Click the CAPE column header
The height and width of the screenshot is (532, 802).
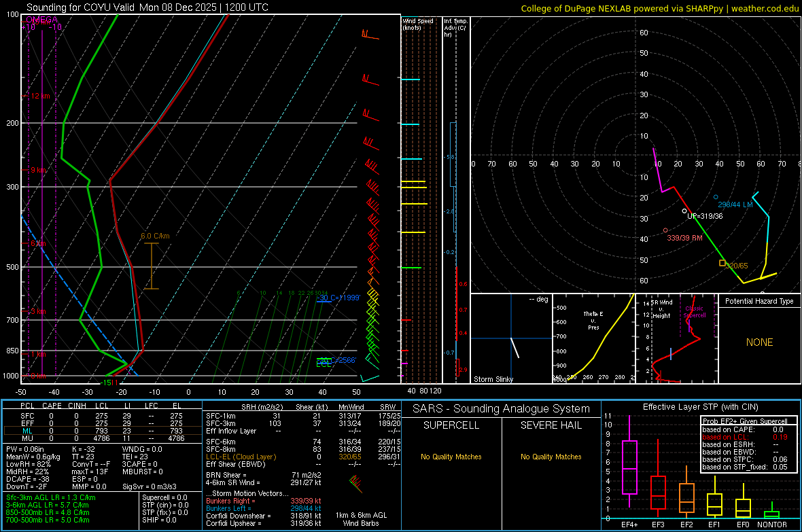[x=52, y=406]
